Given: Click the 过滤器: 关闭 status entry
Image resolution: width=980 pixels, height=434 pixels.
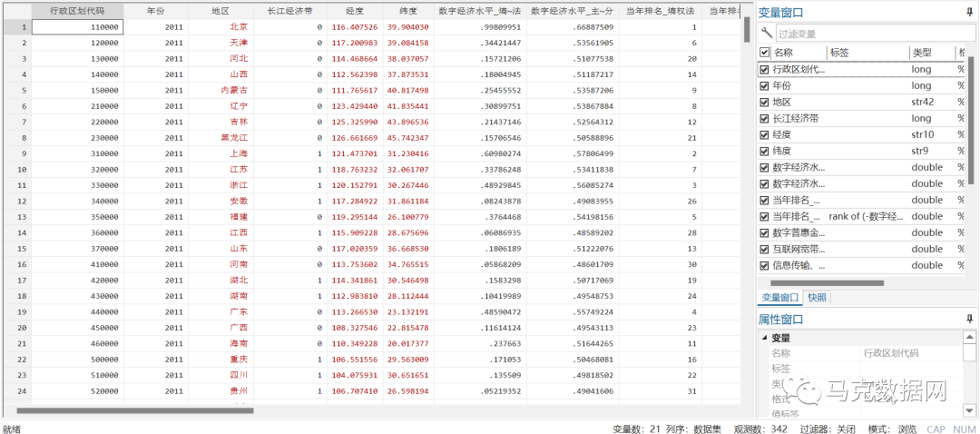Looking at the screenshot, I should click(x=827, y=429).
